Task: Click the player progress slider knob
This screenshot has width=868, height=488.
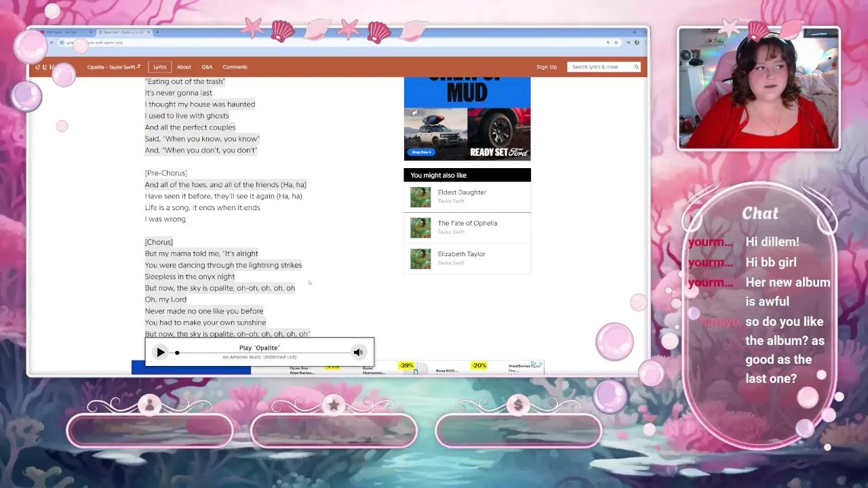Action: (x=177, y=352)
